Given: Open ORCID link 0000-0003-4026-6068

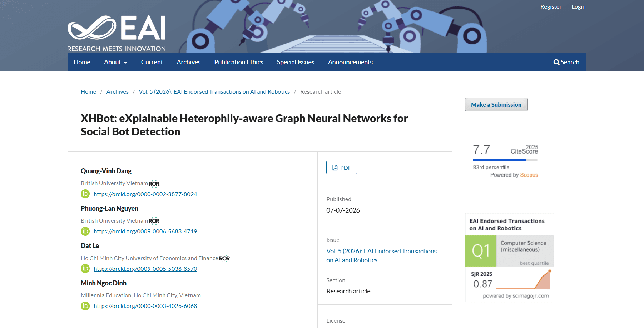Looking at the screenshot, I should (145, 306).
